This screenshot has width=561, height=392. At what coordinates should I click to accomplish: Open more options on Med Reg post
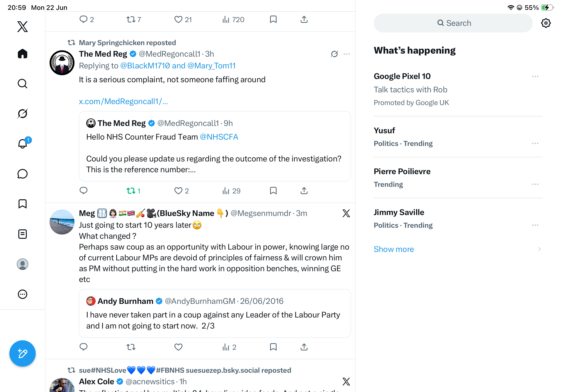click(x=347, y=54)
